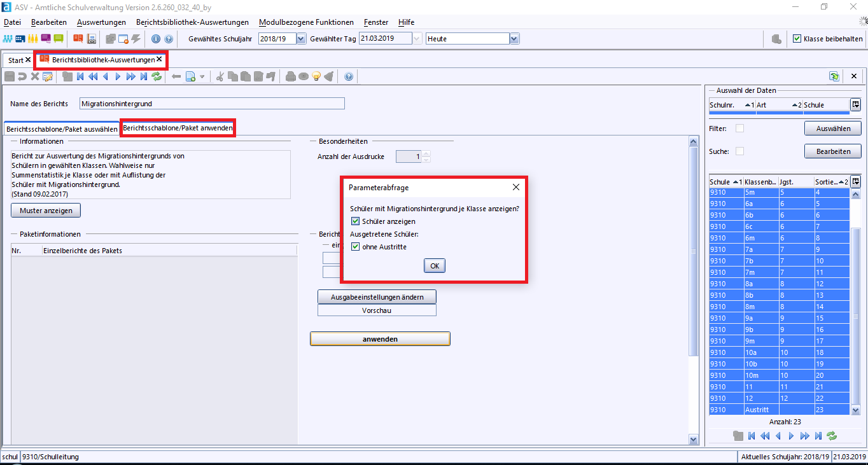868x465 pixels.
Task: Increase Anzahl der Ausdrucke stepper
Action: (426, 153)
